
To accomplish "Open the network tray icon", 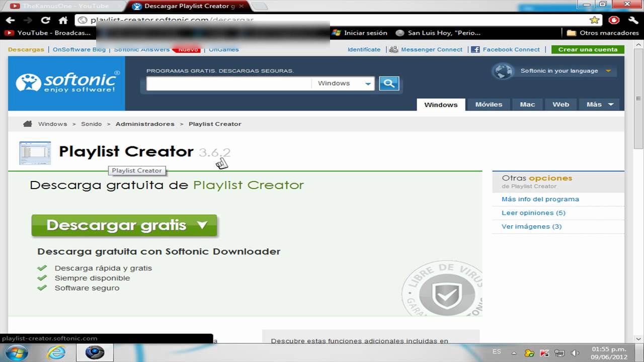I will 560,352.
